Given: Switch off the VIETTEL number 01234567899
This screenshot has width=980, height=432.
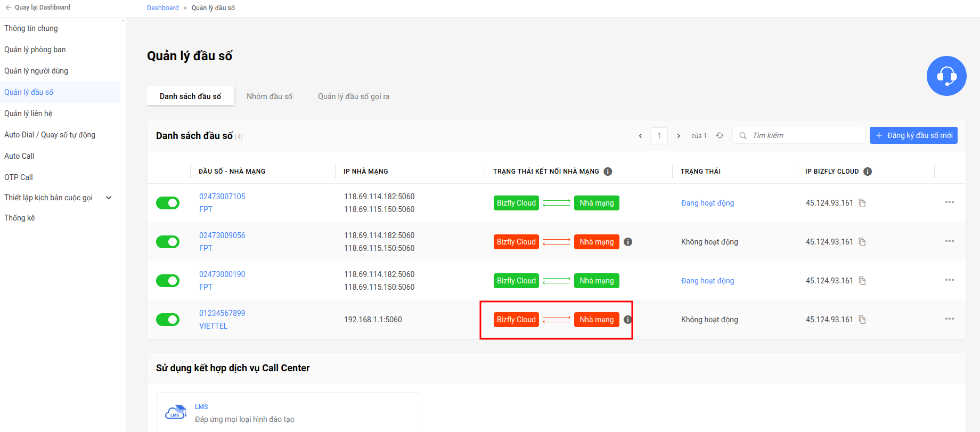Looking at the screenshot, I should click(168, 320).
